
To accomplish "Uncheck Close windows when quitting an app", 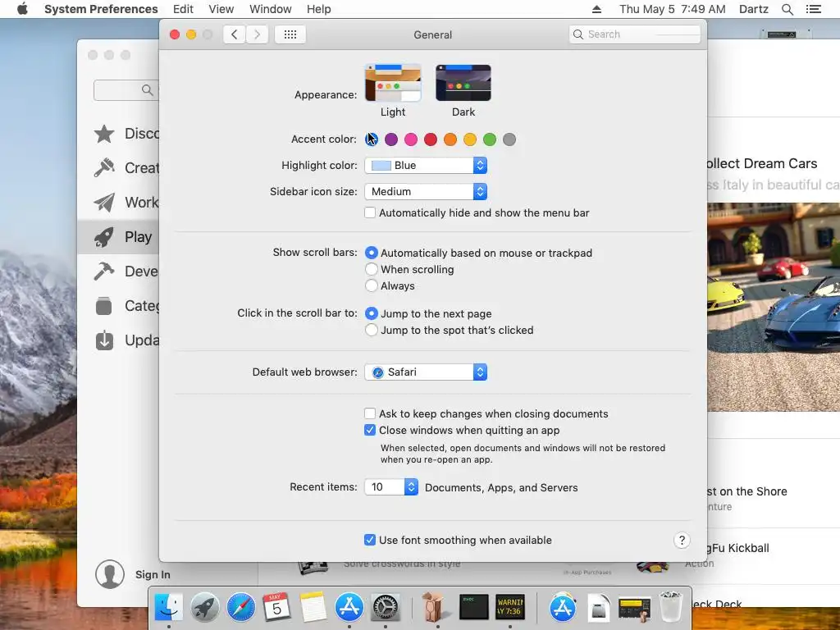I will pos(370,430).
